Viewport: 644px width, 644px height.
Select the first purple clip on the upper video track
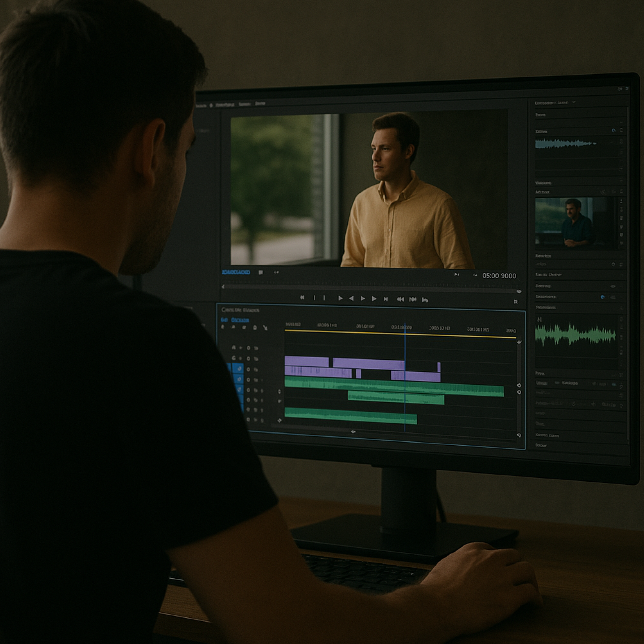pos(307,361)
